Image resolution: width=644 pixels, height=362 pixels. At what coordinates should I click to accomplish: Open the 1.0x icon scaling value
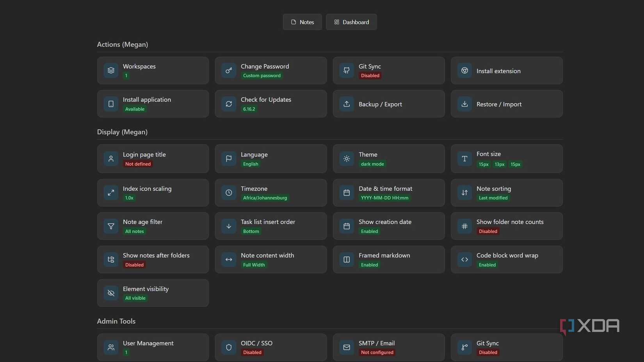[x=129, y=198]
